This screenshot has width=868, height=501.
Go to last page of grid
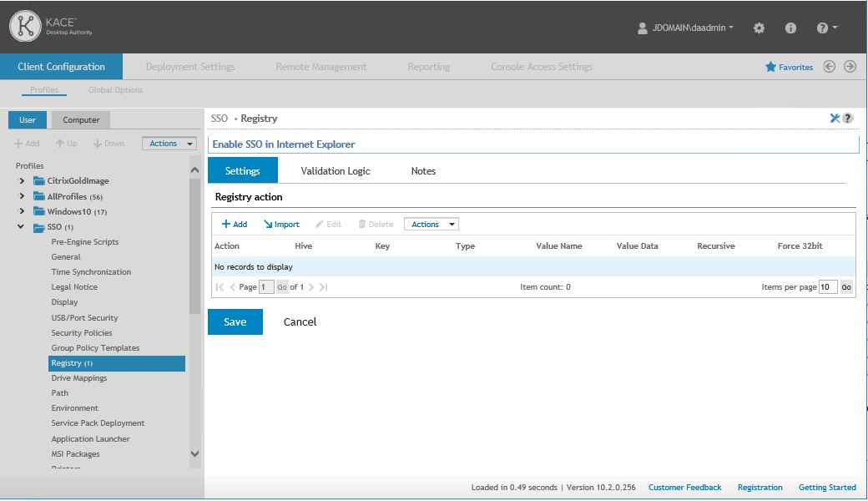pyautogui.click(x=324, y=286)
